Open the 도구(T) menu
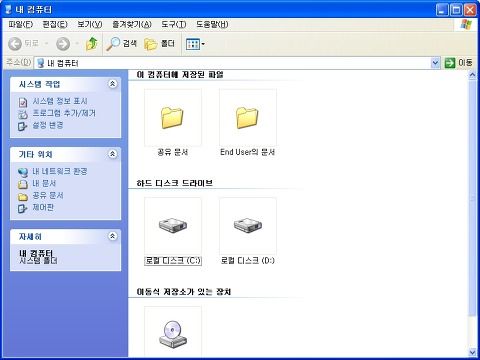Screen dimensions: 480x360 coord(174,24)
